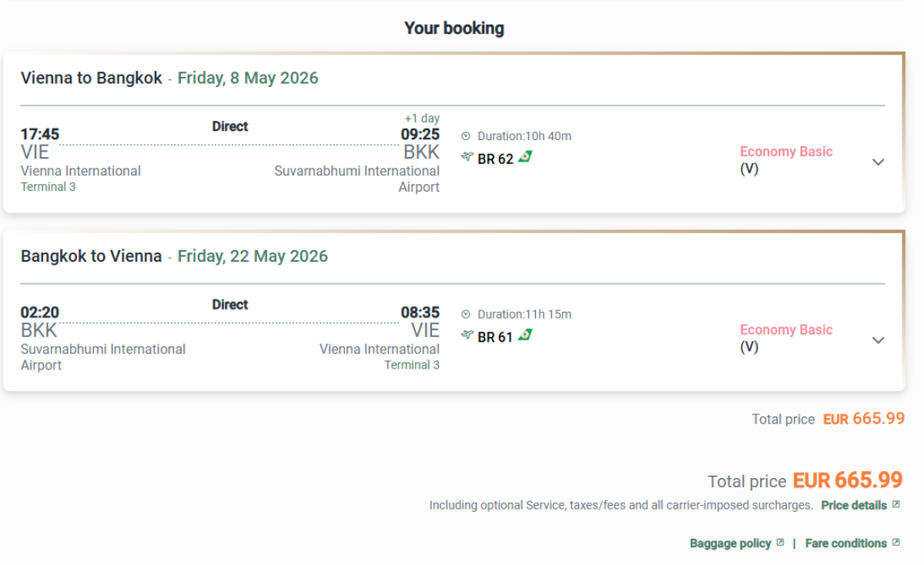Click the Friday, 8 May 2026 date heading
This screenshot has width=924, height=565.
247,78
